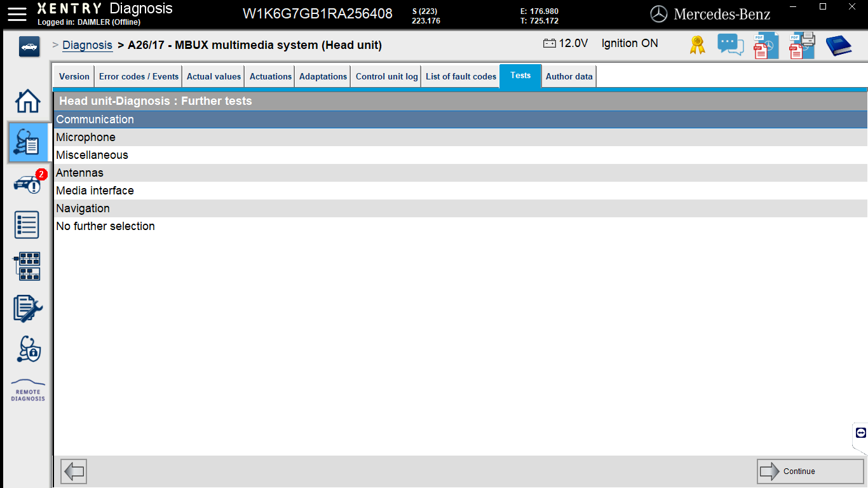Click the control unit network topology icon

[28, 266]
